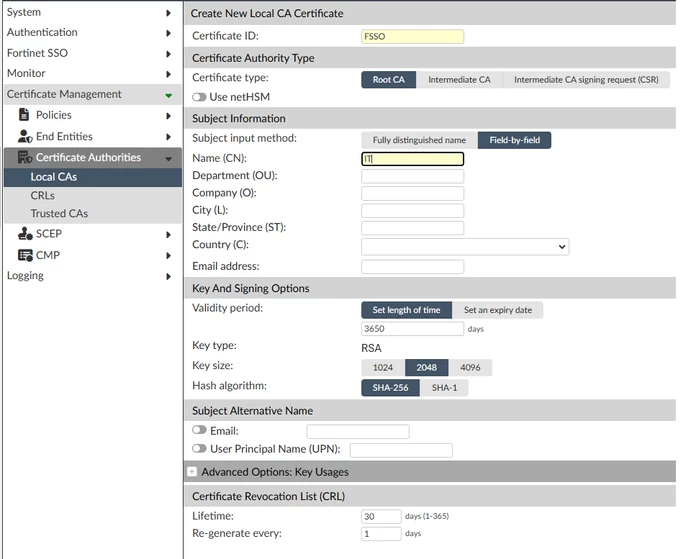Screen dimensions: 691x559
Task: Click the Email address field
Action: click(412, 267)
